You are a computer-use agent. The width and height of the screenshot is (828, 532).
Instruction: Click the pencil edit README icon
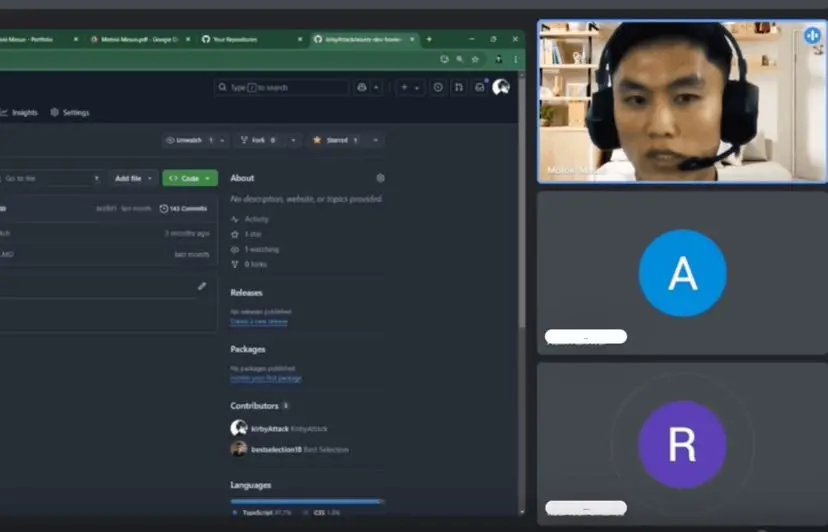pyautogui.click(x=202, y=286)
